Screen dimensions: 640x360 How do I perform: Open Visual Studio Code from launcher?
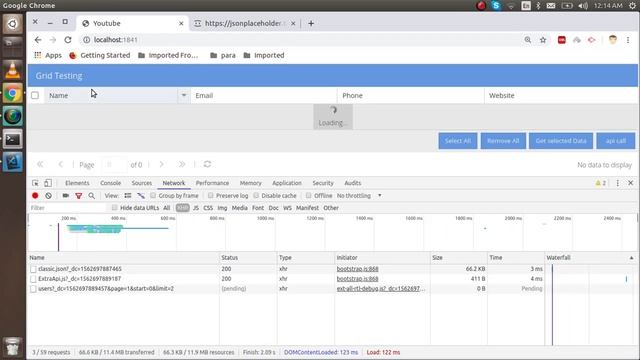13,162
